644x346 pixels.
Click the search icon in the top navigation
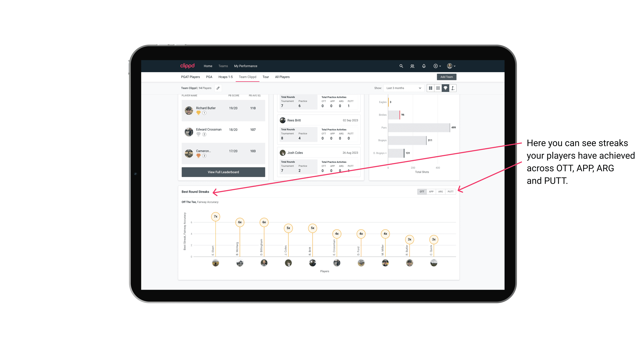pos(401,66)
